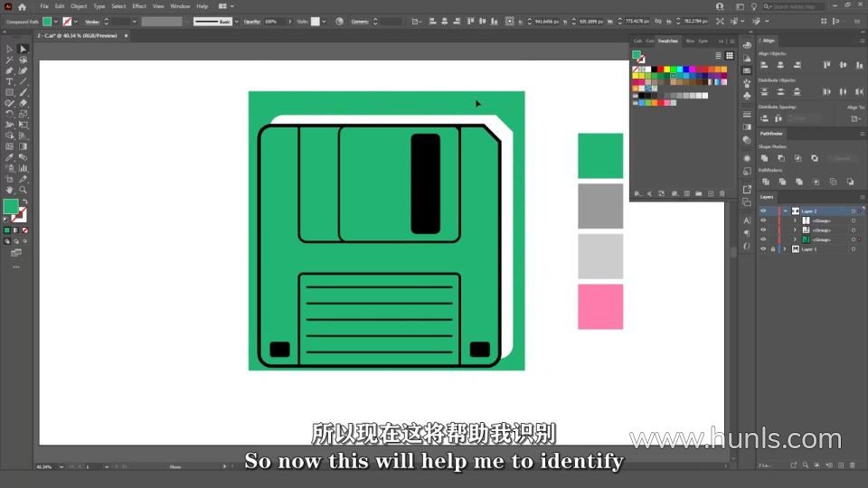Set paint mode to None below fill box
This screenshot has width=868, height=488.
[24, 230]
